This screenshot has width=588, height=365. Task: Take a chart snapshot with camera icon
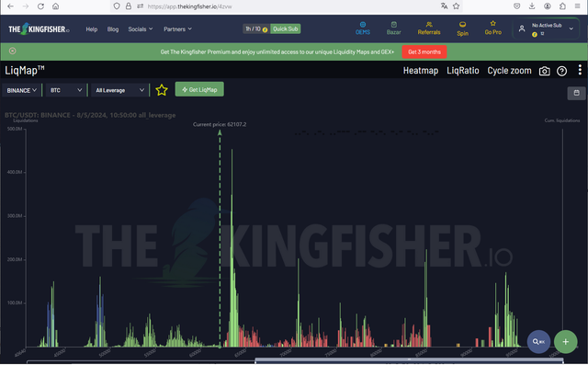tap(544, 71)
